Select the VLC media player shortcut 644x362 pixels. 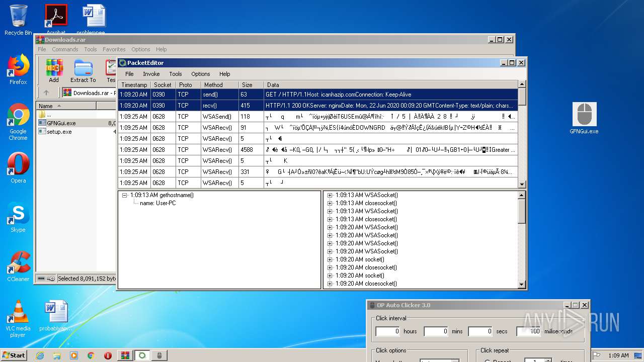(18, 319)
